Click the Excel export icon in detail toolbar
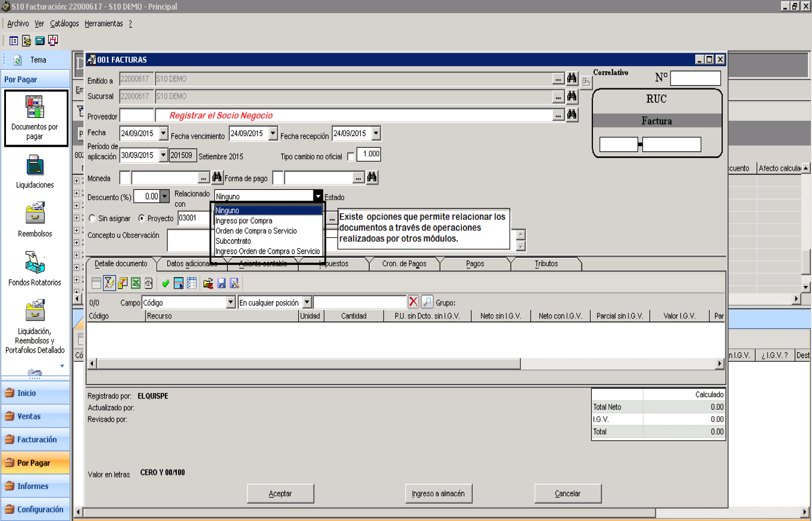This screenshot has width=812, height=521. pos(136,283)
